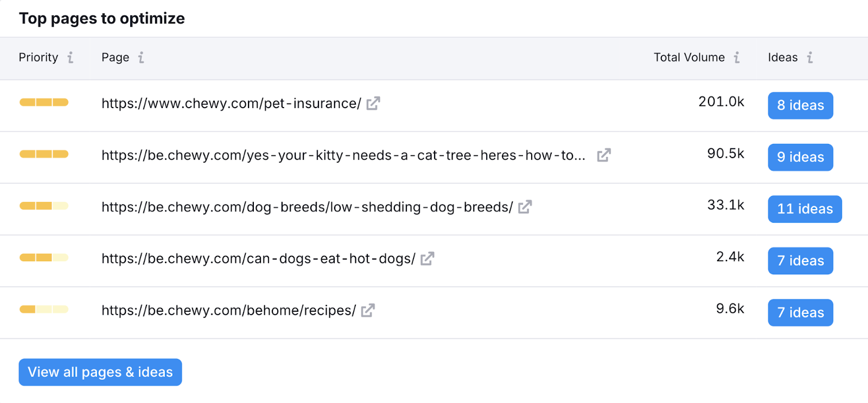Screen dimensions: 868x403
Task: Click the 9 ideas button
Action: click(800, 158)
